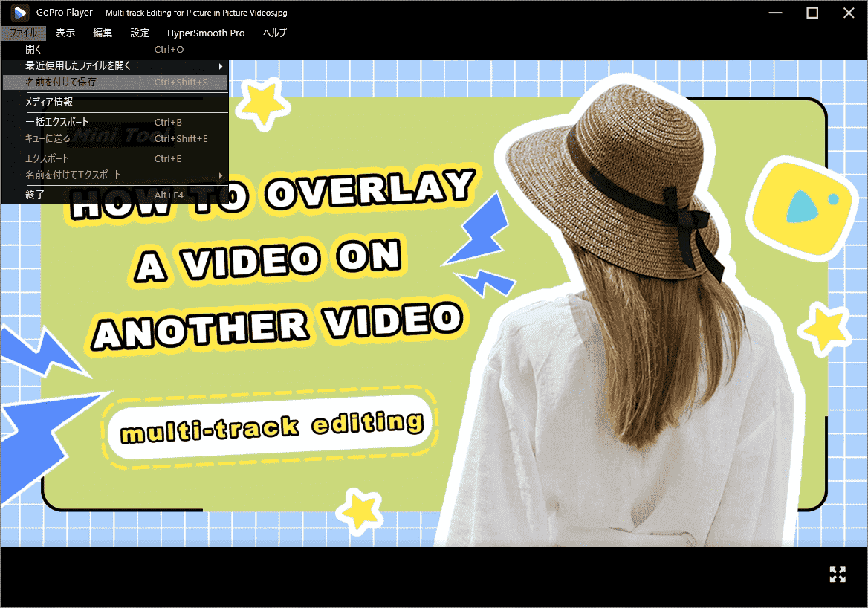This screenshot has width=868, height=608.
Task: Open a file with 開く (Ctrl+O)
Action: (33, 49)
